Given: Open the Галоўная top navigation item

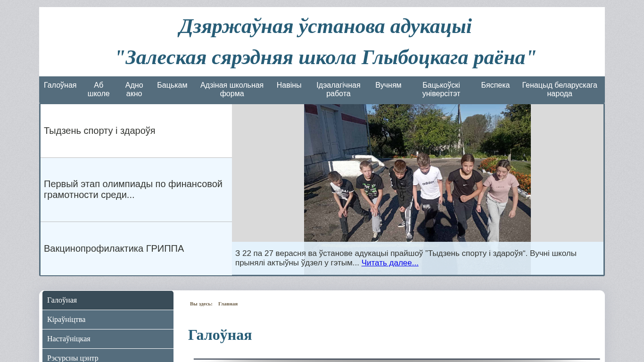Looking at the screenshot, I should pos(60,85).
